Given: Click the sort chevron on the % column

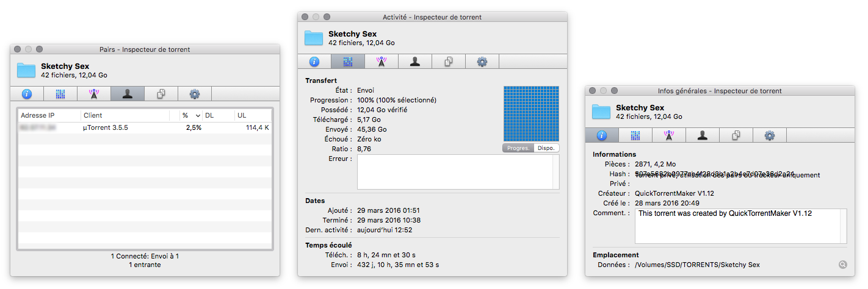Looking at the screenshot, I should point(198,115).
